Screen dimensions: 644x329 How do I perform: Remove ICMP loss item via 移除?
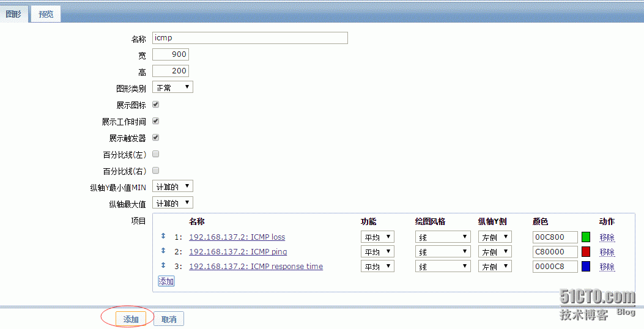[607, 237]
